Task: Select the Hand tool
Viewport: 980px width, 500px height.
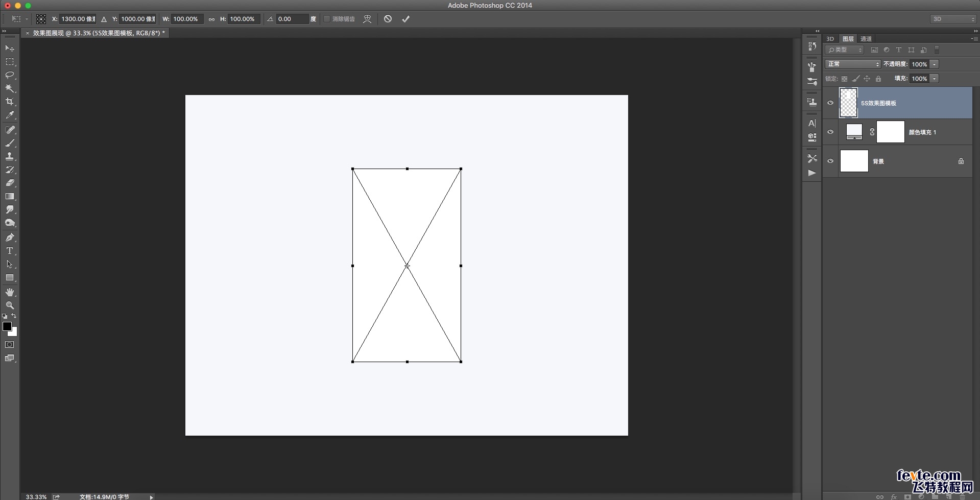Action: pyautogui.click(x=10, y=292)
